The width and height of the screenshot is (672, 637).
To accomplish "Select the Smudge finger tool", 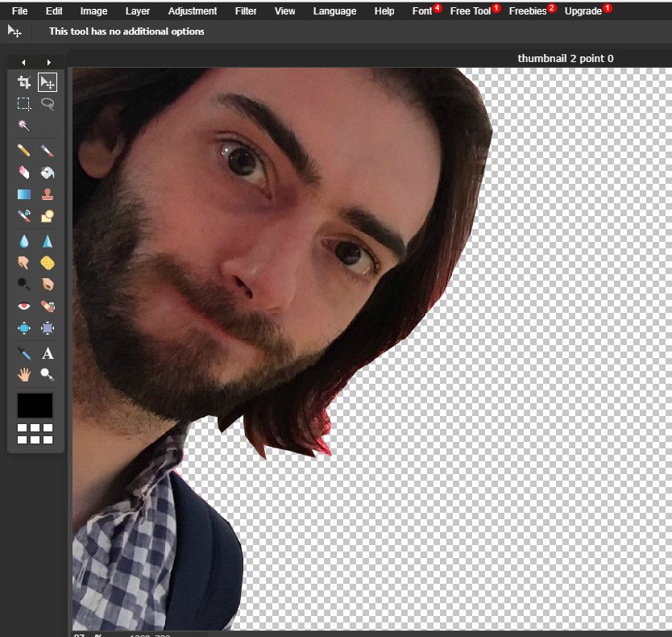I will [x=24, y=263].
